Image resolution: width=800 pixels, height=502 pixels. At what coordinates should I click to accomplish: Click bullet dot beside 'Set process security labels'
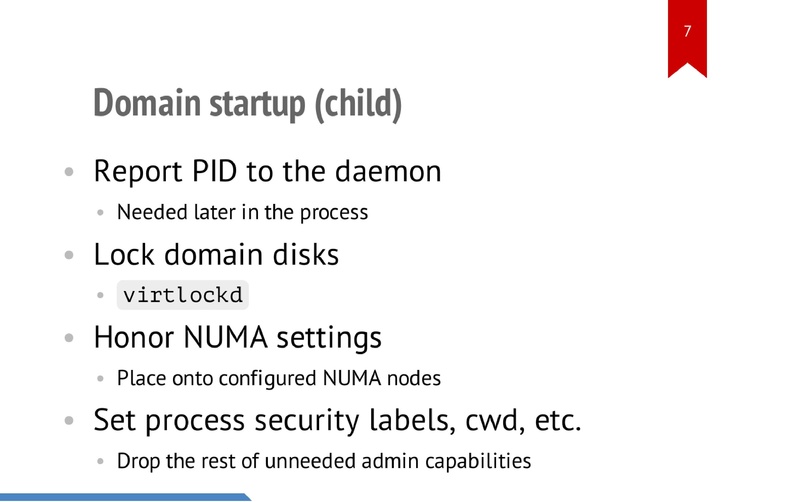pos(69,421)
